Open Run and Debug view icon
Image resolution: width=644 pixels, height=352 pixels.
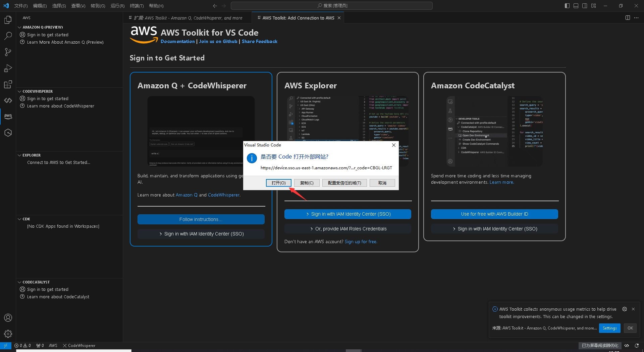tap(8, 68)
